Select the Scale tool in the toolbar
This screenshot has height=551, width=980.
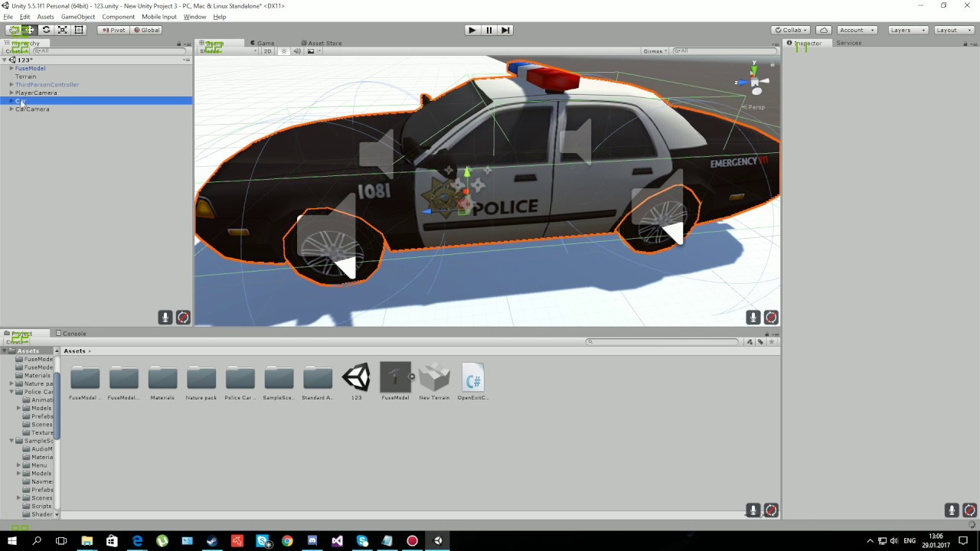[x=62, y=30]
